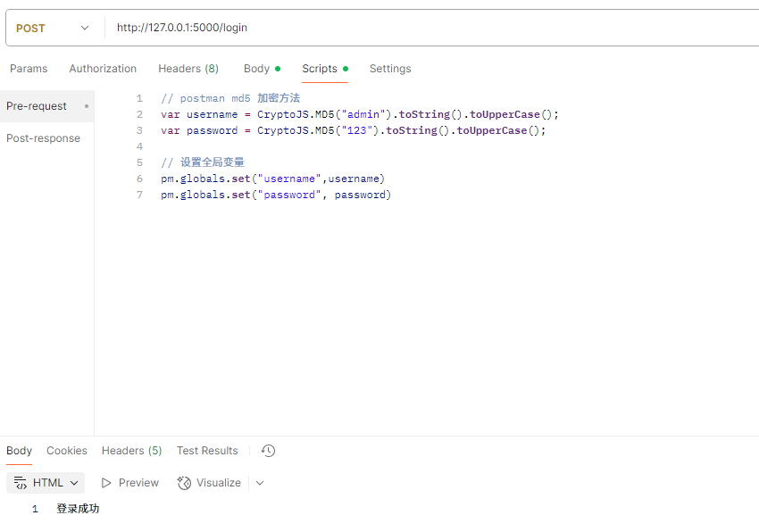Select the Pre-request script section
759x532 pixels.
coord(47,106)
